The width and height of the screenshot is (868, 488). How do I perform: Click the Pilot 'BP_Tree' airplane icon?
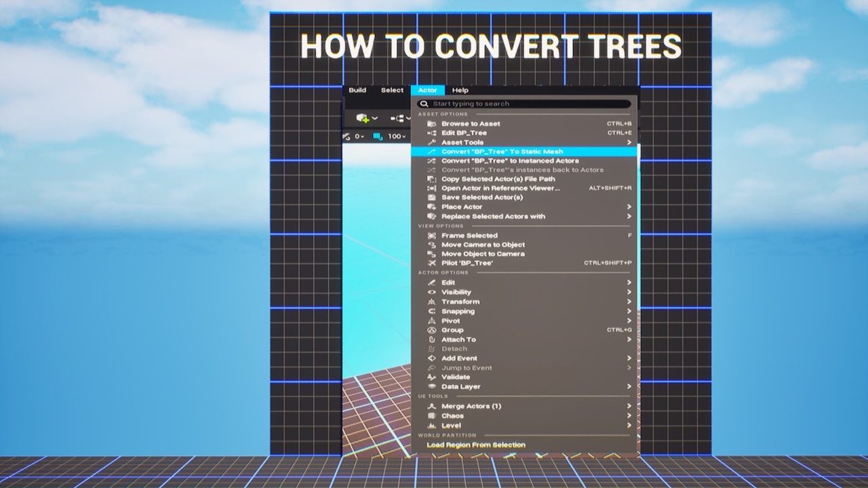[x=432, y=263]
